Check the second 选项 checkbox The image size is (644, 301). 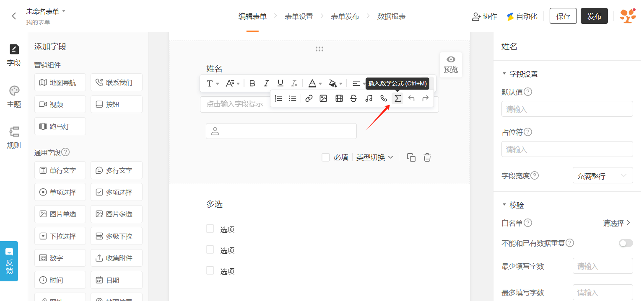coord(210,250)
